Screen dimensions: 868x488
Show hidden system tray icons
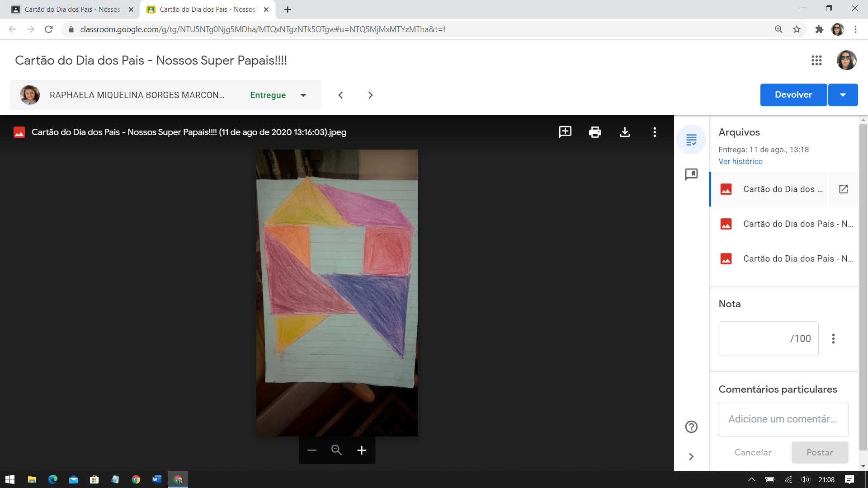[x=751, y=479]
